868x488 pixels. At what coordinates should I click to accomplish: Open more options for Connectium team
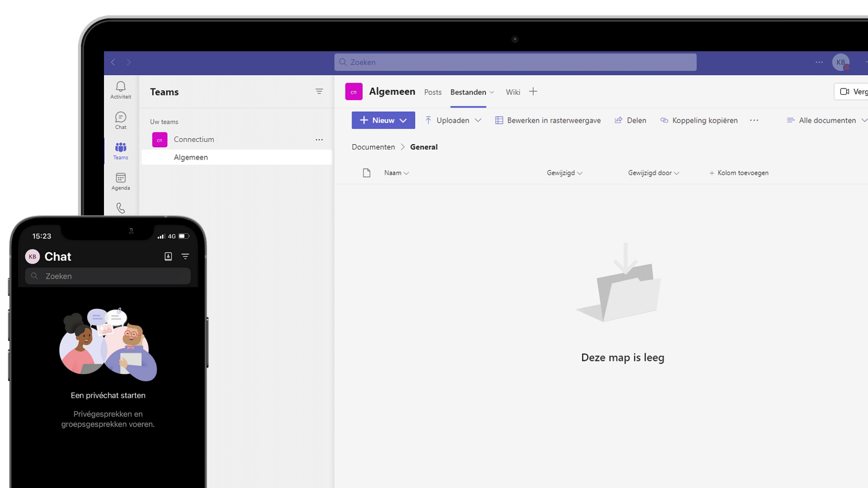point(319,140)
